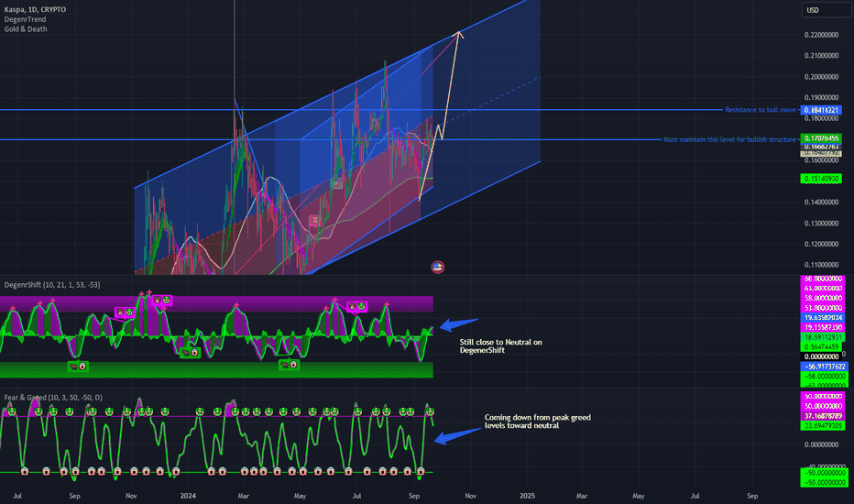Click the Nov time label preceding 2025

[471, 496]
